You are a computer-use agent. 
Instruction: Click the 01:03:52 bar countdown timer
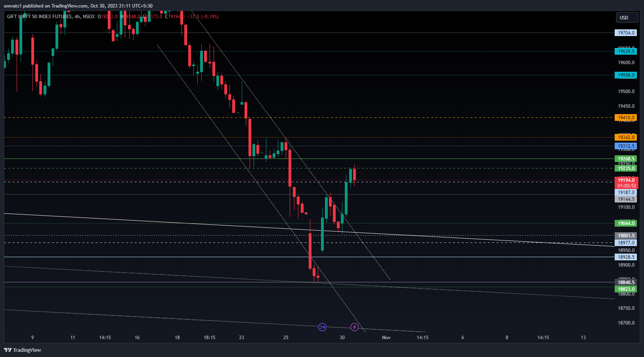626,186
